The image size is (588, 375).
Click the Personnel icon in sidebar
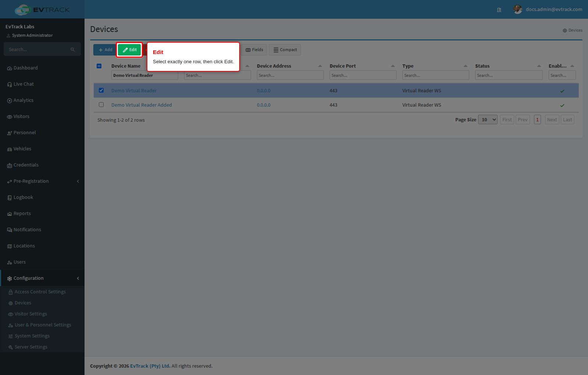[10, 133]
